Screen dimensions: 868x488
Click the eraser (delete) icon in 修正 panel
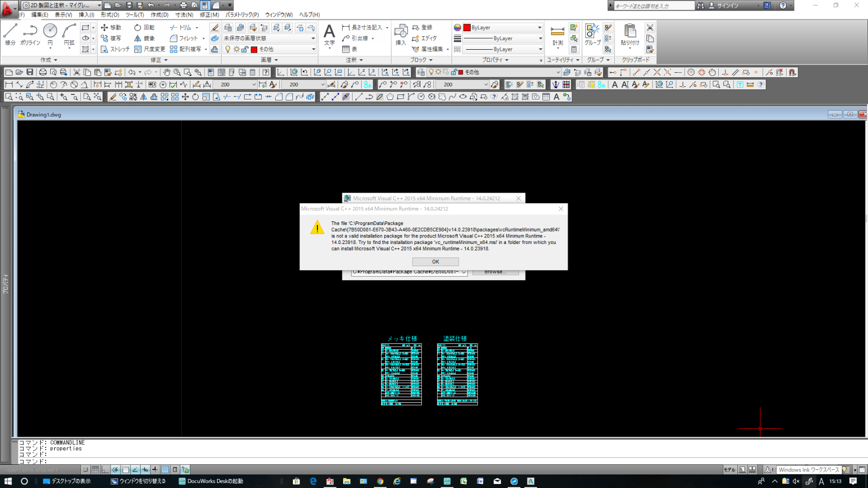[x=214, y=28]
